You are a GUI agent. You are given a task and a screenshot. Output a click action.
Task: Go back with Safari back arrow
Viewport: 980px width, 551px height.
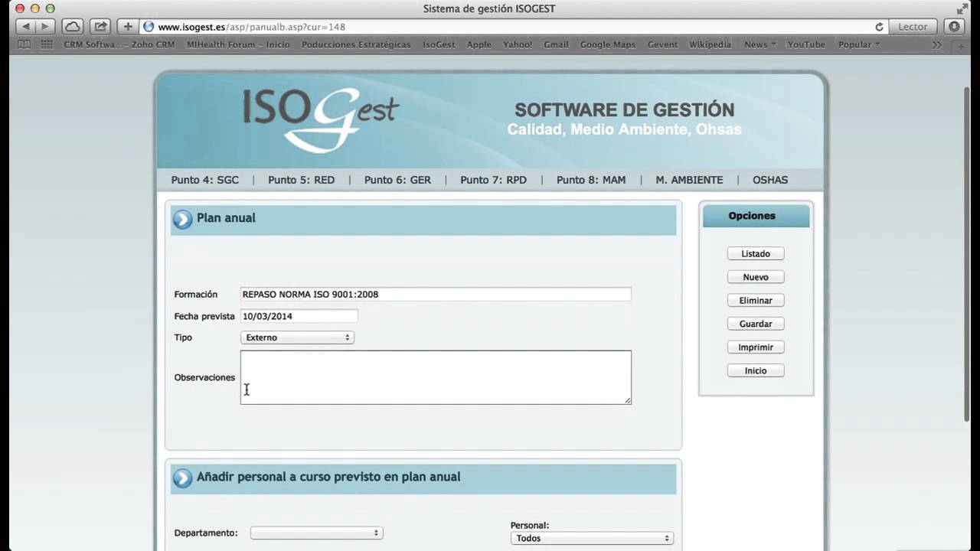tap(26, 27)
